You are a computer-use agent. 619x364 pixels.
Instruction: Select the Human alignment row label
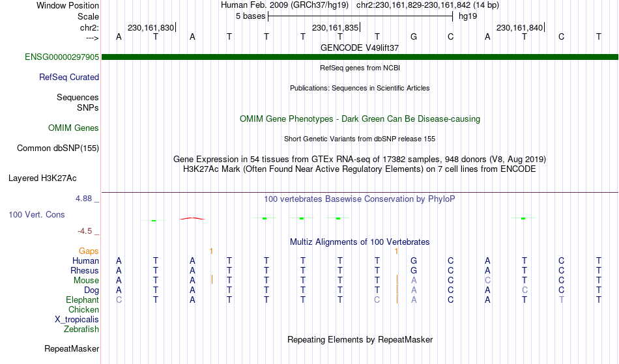pyautogui.click(x=85, y=260)
